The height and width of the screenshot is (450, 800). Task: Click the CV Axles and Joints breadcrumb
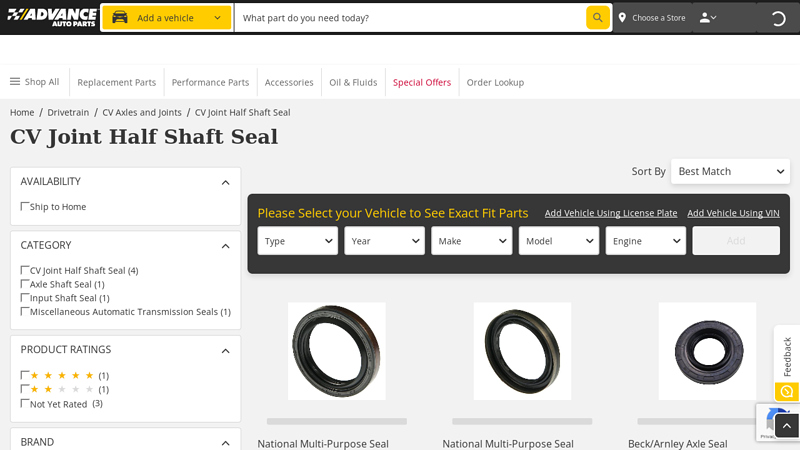(x=142, y=112)
